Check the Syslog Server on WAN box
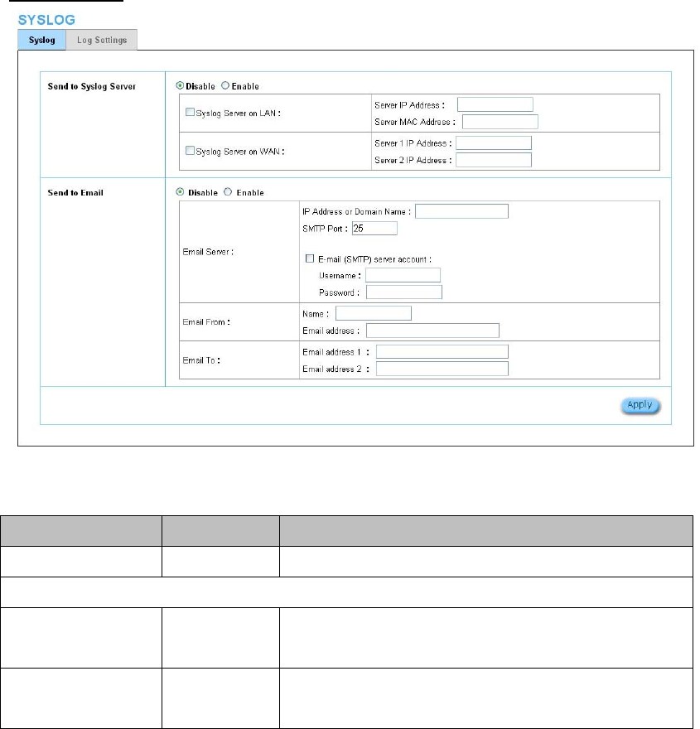 190,151
